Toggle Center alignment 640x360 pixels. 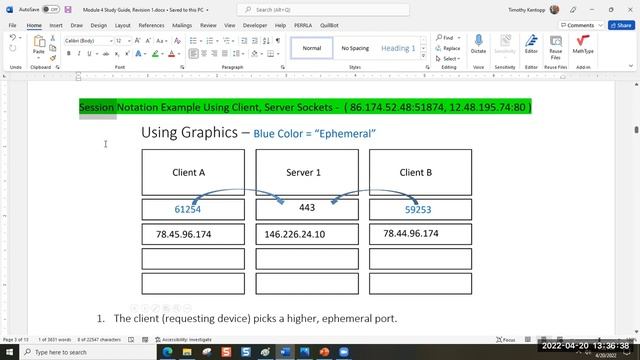204,53
